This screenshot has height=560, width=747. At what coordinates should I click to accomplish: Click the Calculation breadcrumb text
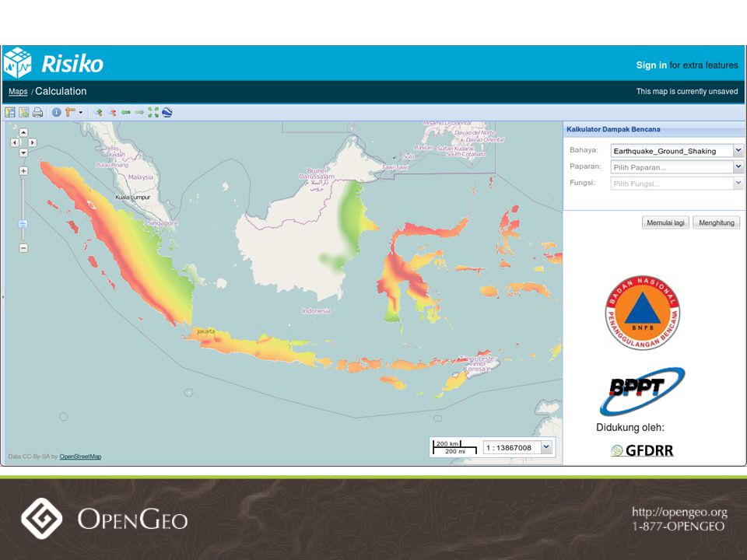pos(61,92)
